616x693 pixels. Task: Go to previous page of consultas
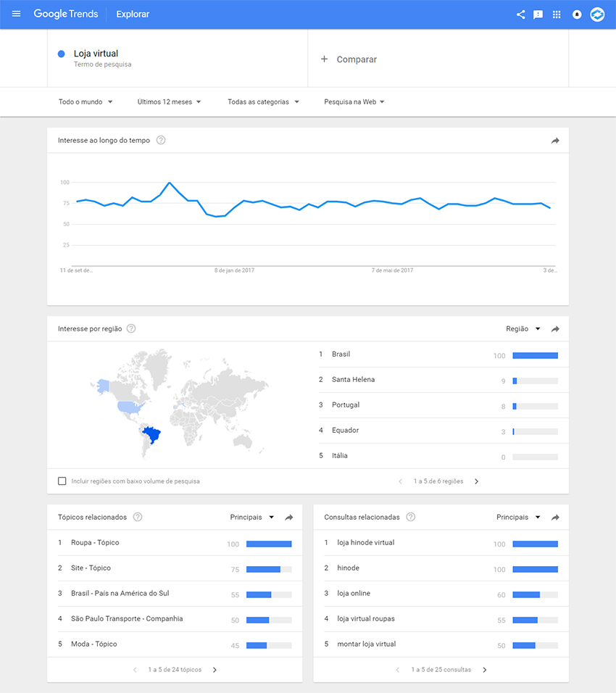coord(398,670)
